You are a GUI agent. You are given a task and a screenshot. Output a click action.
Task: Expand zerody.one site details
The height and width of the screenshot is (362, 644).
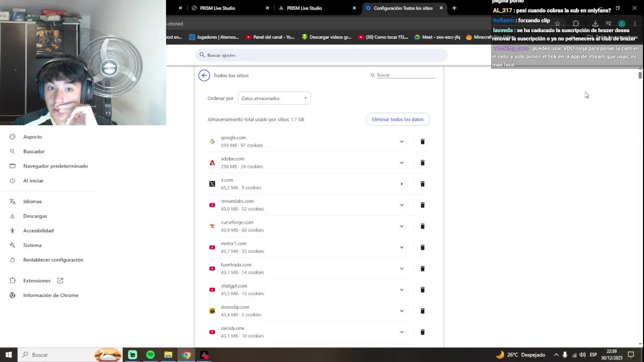pyautogui.click(x=401, y=332)
